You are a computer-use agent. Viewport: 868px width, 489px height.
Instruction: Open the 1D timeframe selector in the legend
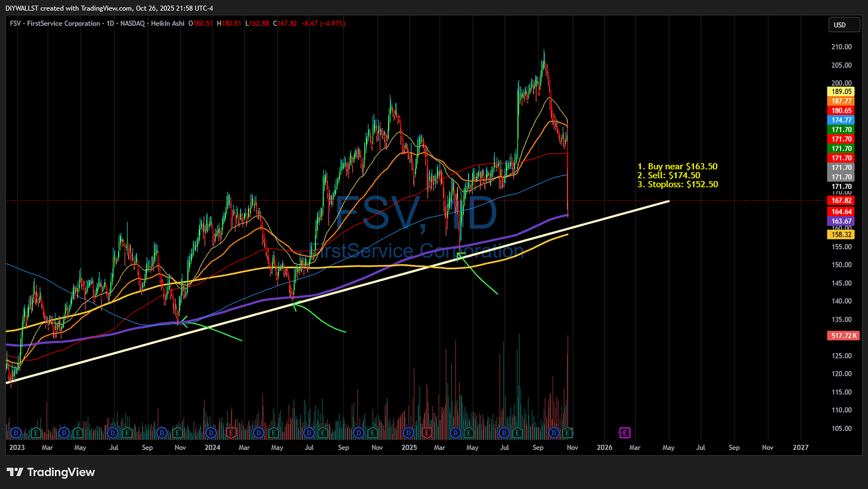point(110,23)
